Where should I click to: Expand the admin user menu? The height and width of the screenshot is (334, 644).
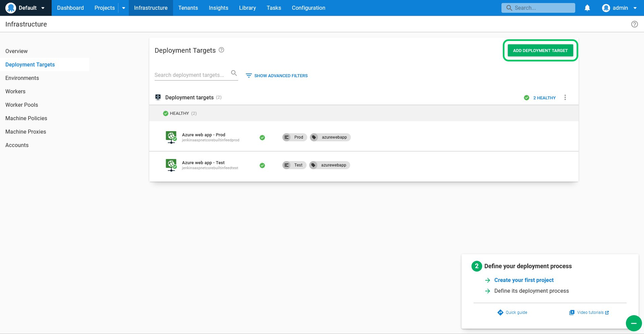click(x=619, y=8)
